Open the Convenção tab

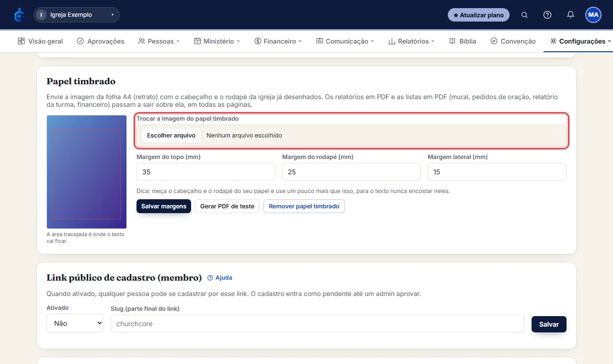[x=513, y=41]
